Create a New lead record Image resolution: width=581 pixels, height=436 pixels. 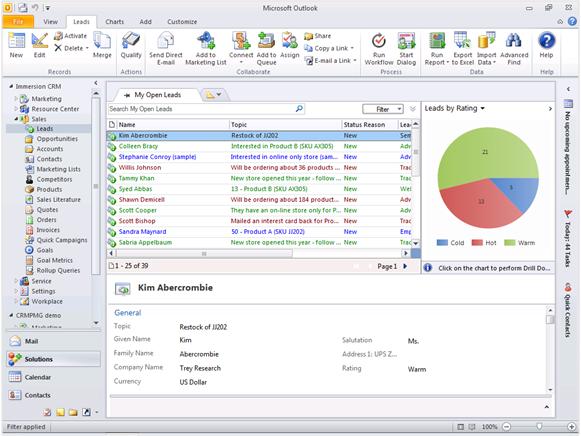pos(16,45)
